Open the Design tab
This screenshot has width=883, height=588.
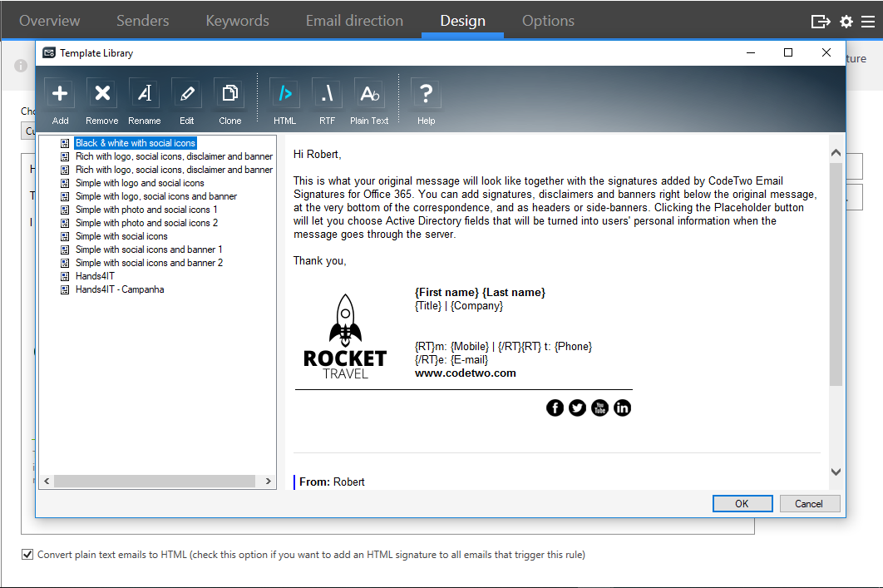[x=462, y=21]
